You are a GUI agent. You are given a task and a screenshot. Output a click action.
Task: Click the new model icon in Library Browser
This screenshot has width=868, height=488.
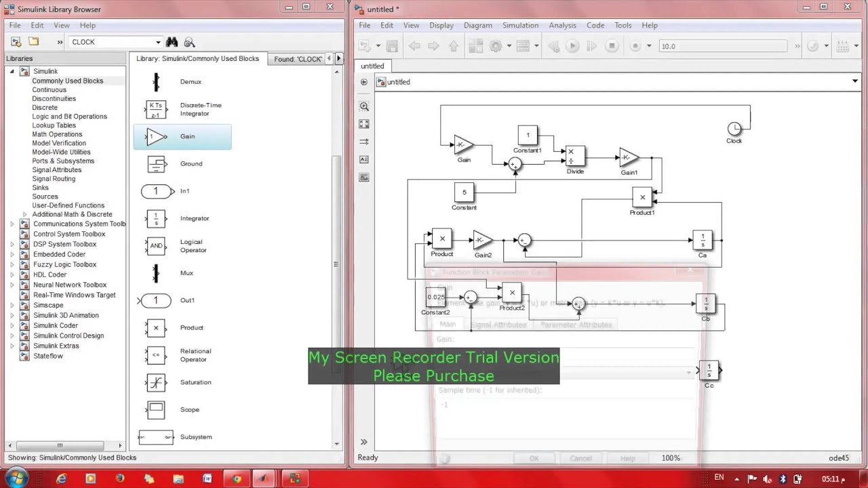coord(16,42)
